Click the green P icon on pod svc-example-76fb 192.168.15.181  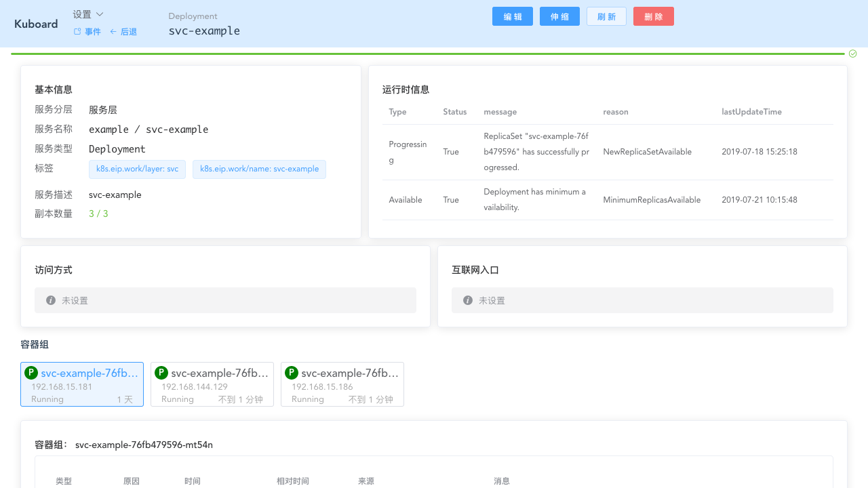[x=31, y=373]
